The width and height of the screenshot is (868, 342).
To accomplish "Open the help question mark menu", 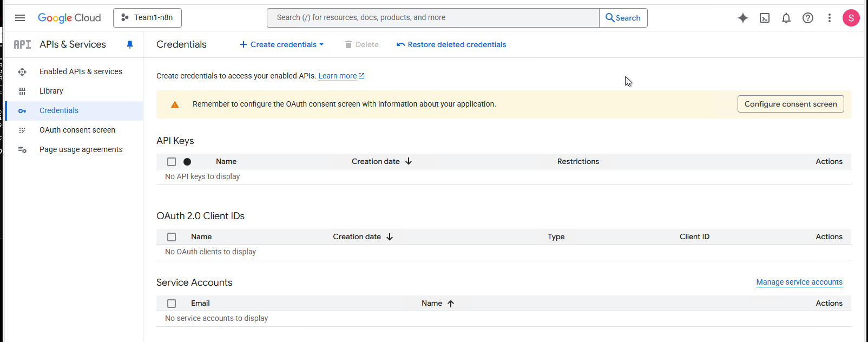I will pos(808,18).
